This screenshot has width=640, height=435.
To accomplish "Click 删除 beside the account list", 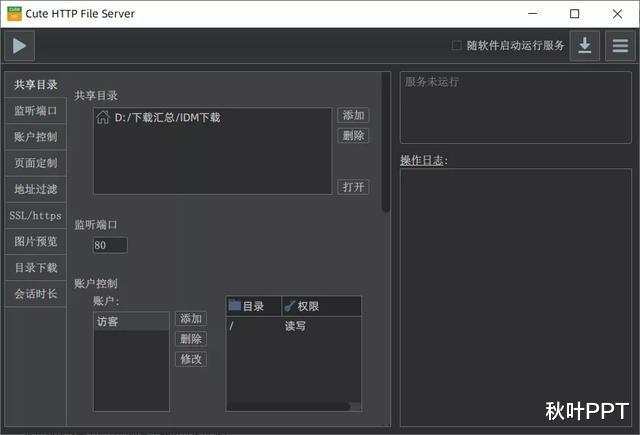I will pyautogui.click(x=191, y=339).
